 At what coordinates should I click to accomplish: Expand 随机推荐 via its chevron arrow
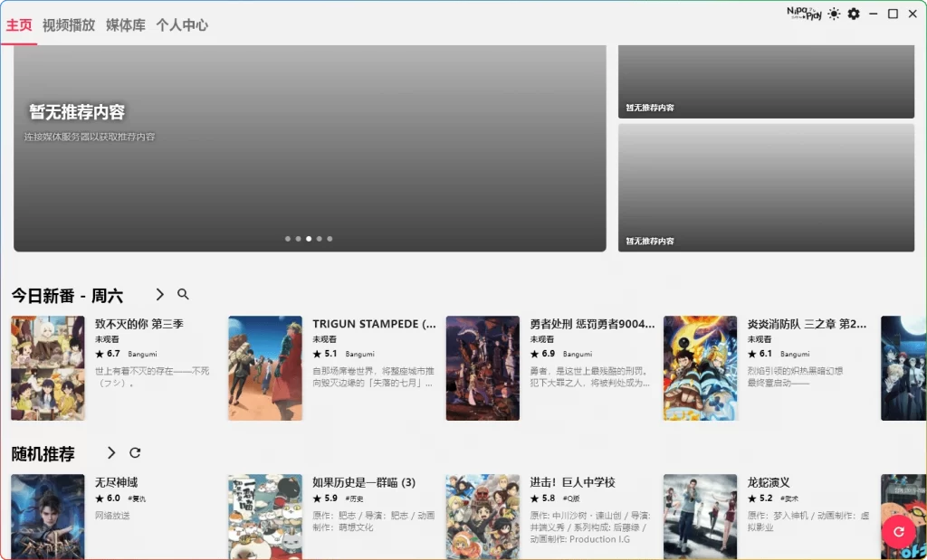tap(110, 453)
